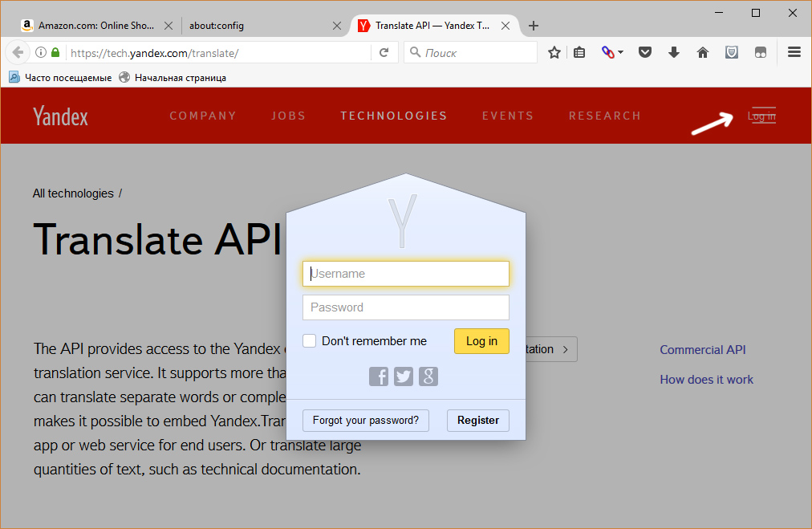This screenshot has width=812, height=529.
Task: Click the Translate API heading
Action: [157, 239]
